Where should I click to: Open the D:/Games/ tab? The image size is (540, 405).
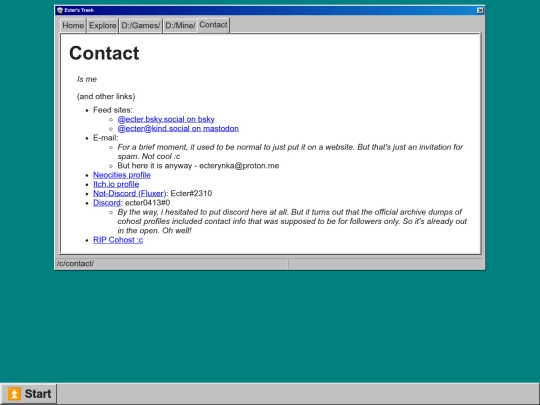141,26
